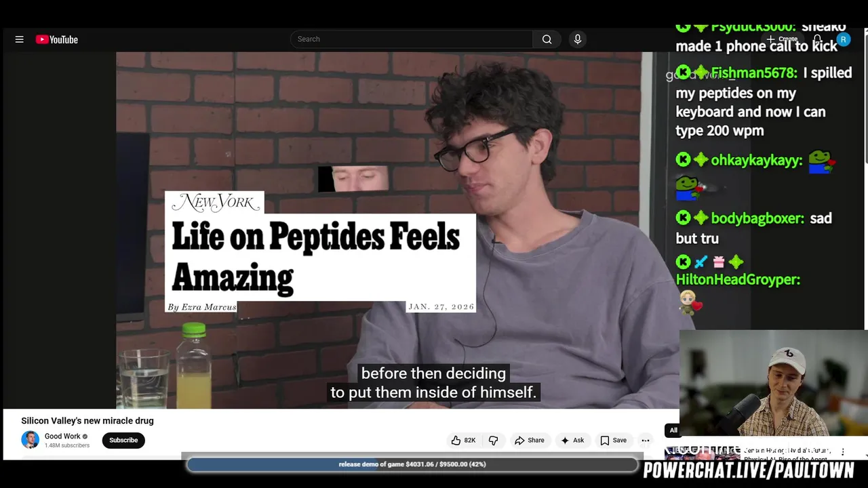Image resolution: width=868 pixels, height=488 pixels.
Task: Click the release demo donation progress bar
Action: pyautogui.click(x=412, y=464)
